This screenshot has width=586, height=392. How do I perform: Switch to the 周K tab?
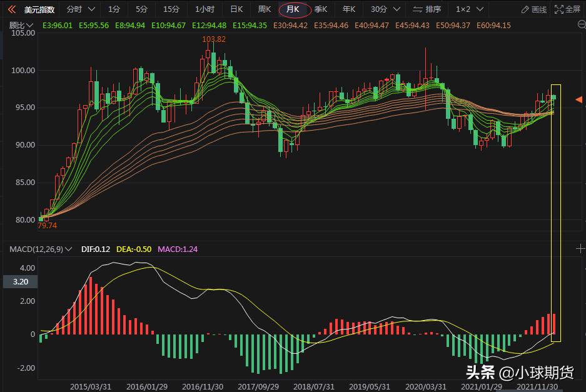265,9
